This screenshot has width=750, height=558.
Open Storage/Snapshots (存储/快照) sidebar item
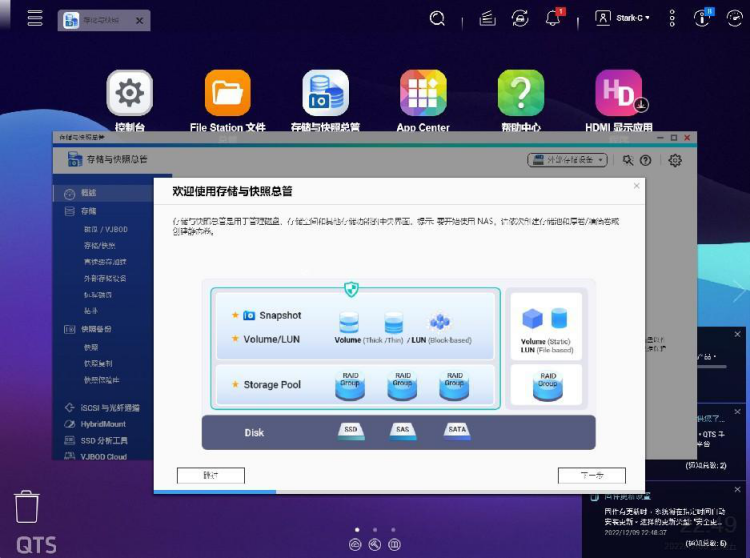click(99, 246)
